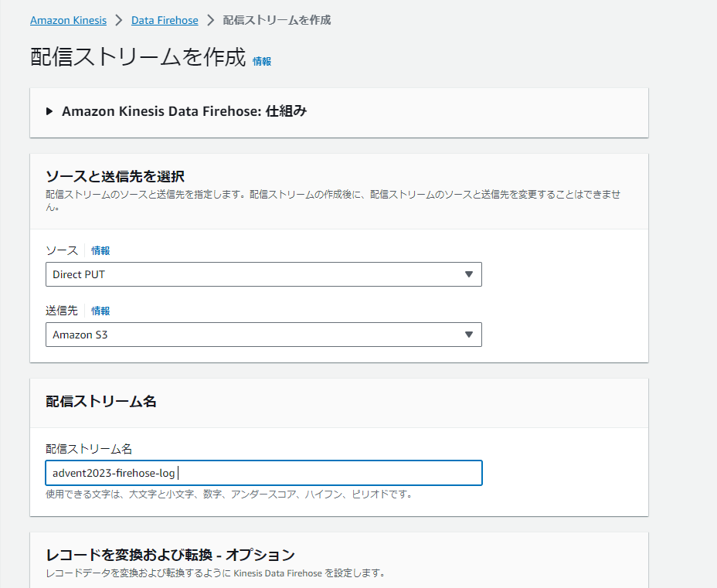
Task: Click the dropdown arrow on the Amazon S3 selector
Action: tap(468, 335)
